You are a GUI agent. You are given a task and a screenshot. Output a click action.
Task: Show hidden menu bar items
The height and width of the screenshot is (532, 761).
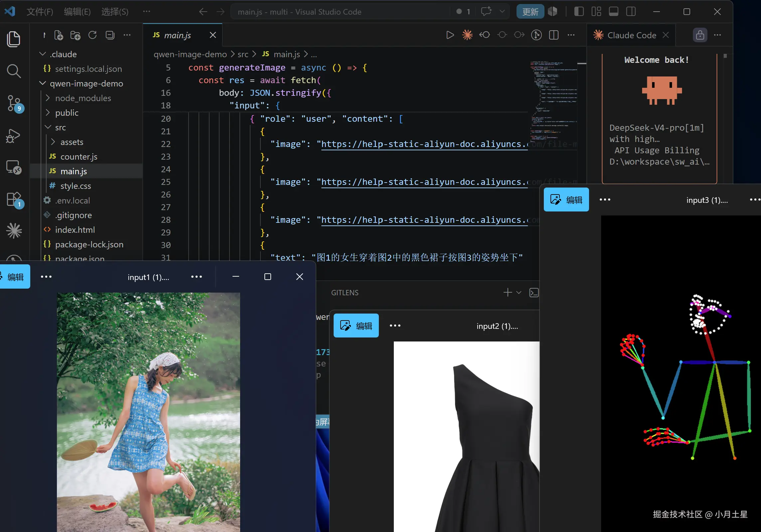[x=147, y=12]
